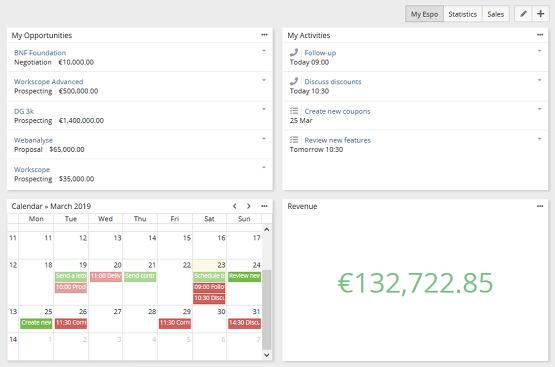Switch to the Statistics tab
555x367 pixels.
(x=462, y=14)
